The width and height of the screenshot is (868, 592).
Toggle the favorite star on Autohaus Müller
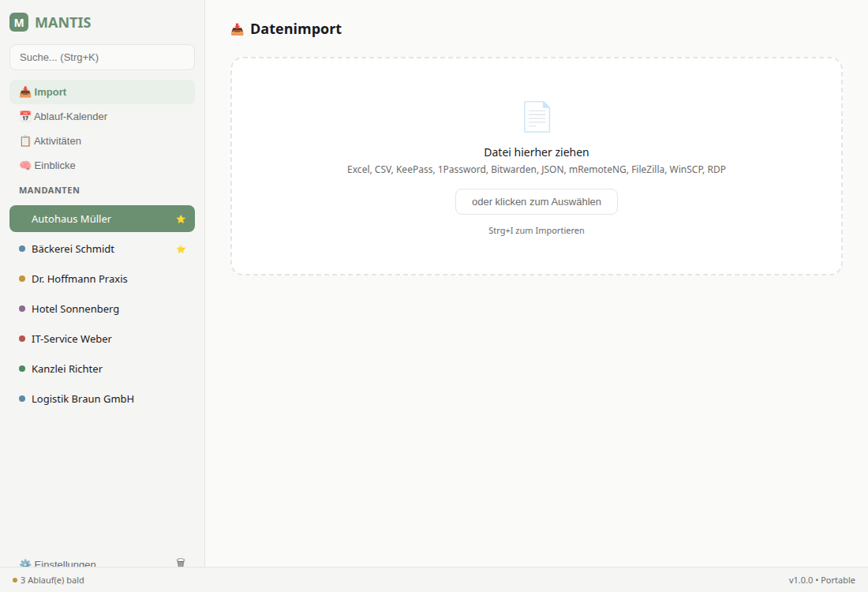[181, 219]
